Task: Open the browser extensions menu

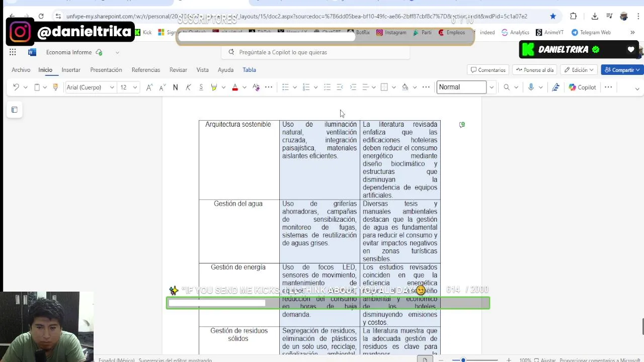Action: pyautogui.click(x=573, y=16)
